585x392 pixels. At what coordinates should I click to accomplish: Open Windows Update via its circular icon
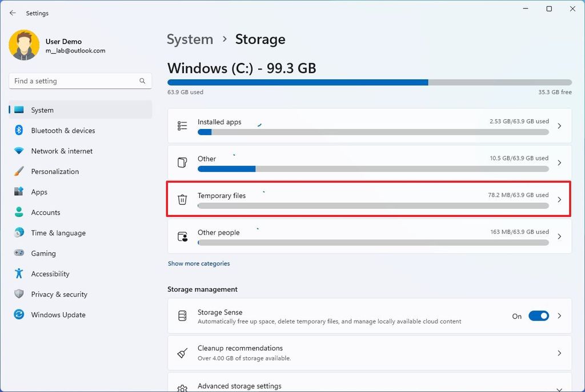point(18,314)
